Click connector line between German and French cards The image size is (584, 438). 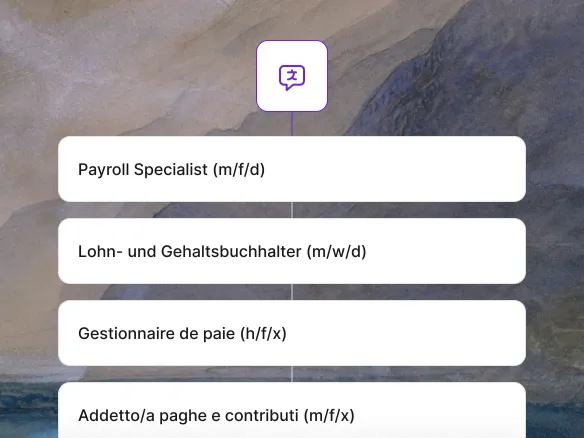pyautogui.click(x=292, y=292)
